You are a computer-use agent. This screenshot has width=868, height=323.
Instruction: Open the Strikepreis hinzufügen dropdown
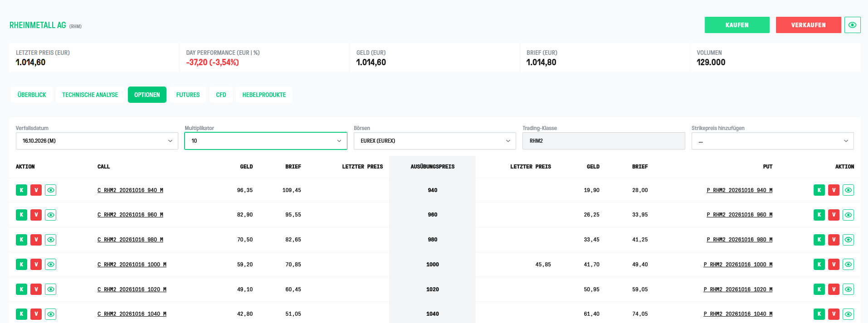[773, 141]
